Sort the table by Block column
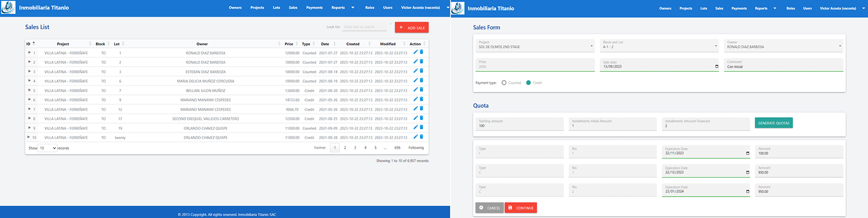The image size is (868, 218). (102, 44)
